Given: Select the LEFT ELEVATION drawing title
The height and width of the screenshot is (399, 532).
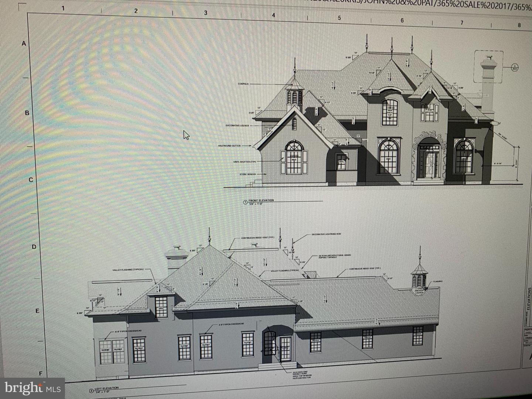Looking at the screenshot, I should [107, 388].
